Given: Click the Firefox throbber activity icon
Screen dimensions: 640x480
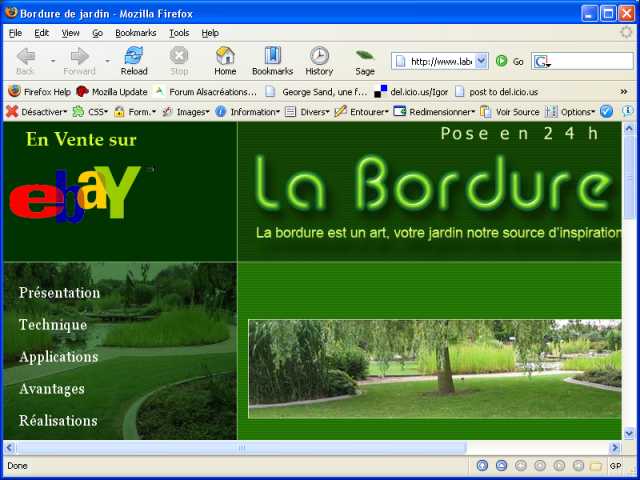Looking at the screenshot, I should (x=626, y=32).
